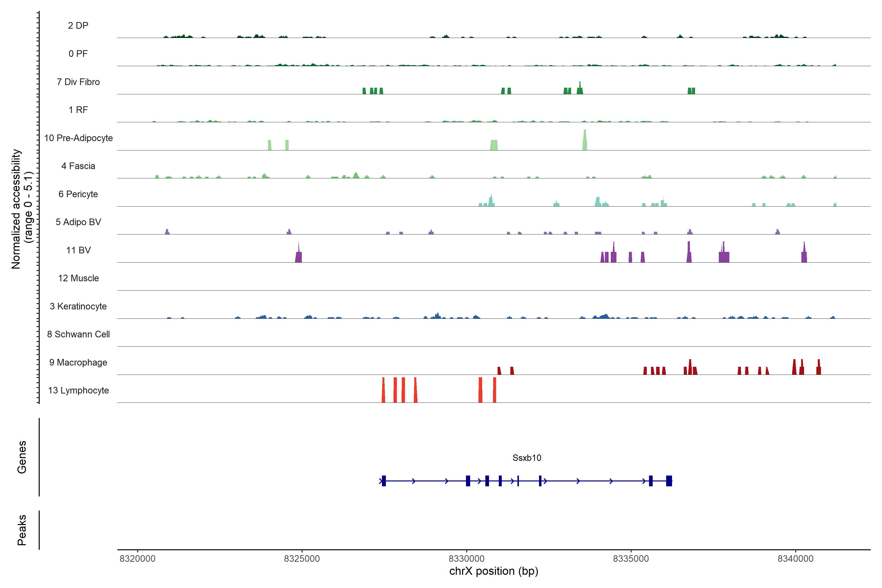Click the 9 Macrophage track label
Viewport: 882px width, 588px height.
point(78,362)
